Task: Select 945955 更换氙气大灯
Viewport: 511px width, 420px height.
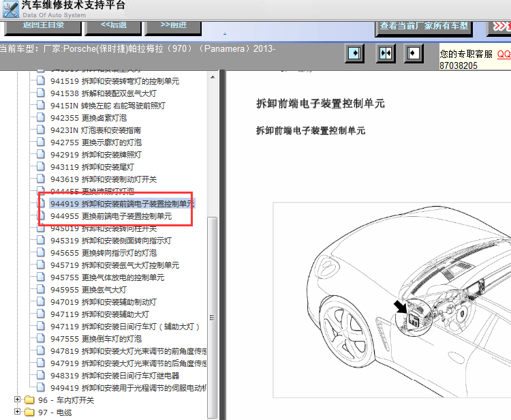Action: (x=89, y=290)
